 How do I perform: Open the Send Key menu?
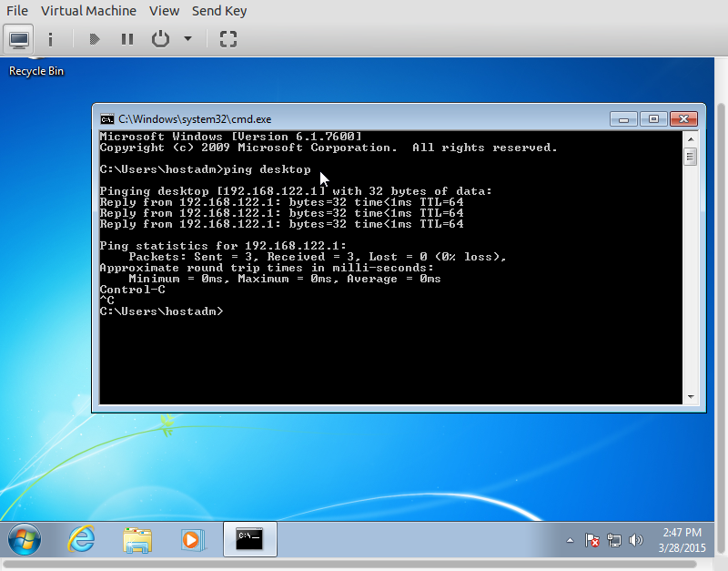219,11
